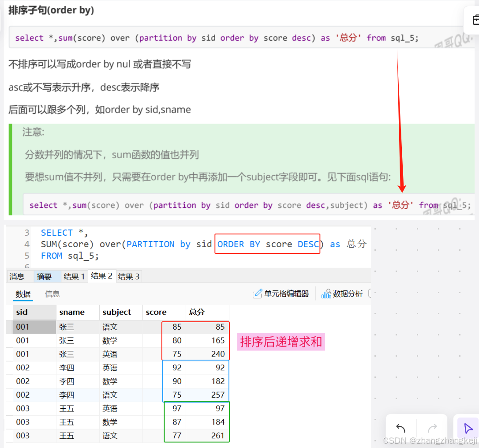
Task: Click the text asc或不写表示升序
Action: pyautogui.click(x=50, y=87)
